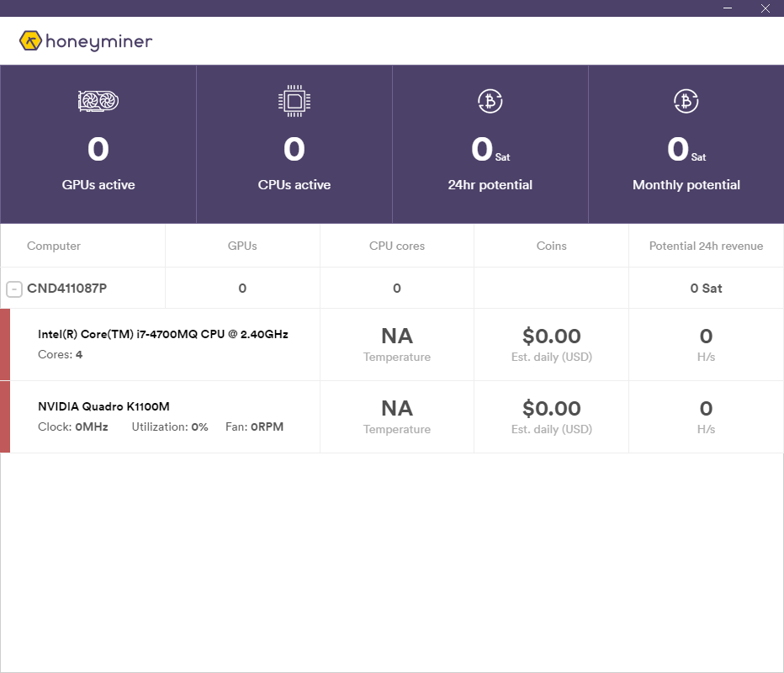Select the CND411087P computer name
This screenshot has height=673, width=784.
click(x=67, y=289)
